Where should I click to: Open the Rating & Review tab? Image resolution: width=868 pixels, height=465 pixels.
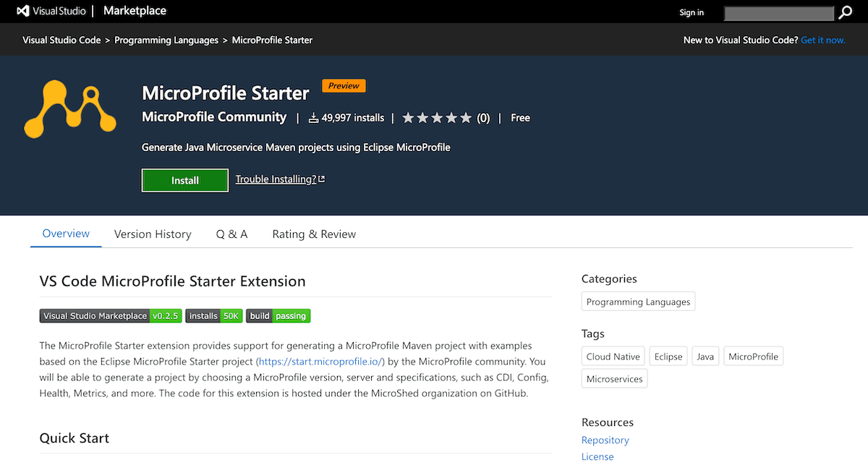[314, 234]
